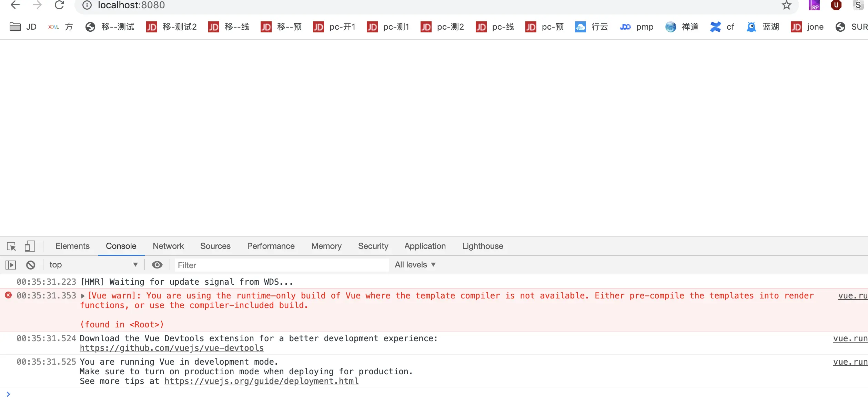
Task: Open the vuejs.org deployment guide link
Action: 261,381
